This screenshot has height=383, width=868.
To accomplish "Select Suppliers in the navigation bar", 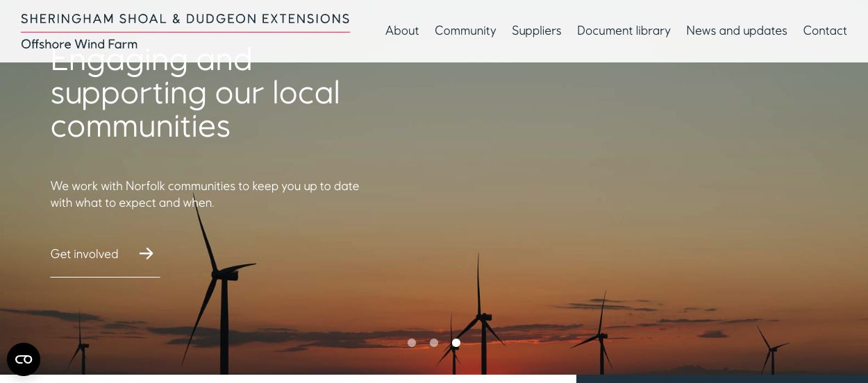I will click(x=537, y=31).
